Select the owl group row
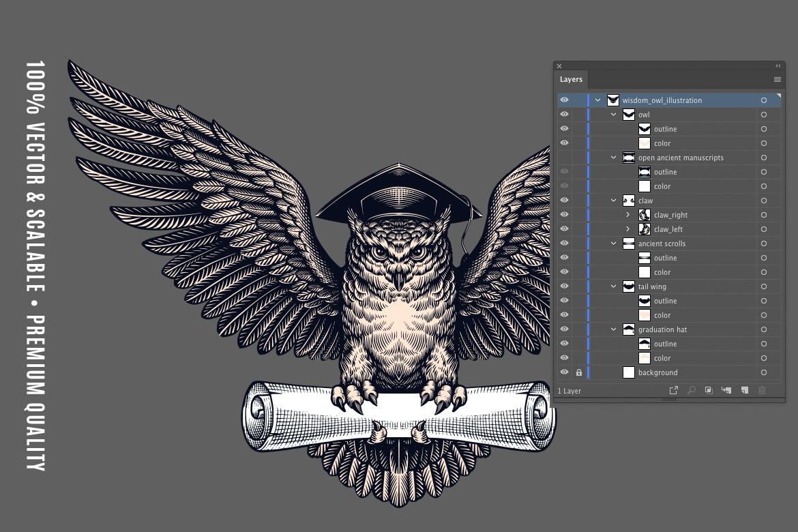The width and height of the screenshot is (798, 532). coord(669,115)
